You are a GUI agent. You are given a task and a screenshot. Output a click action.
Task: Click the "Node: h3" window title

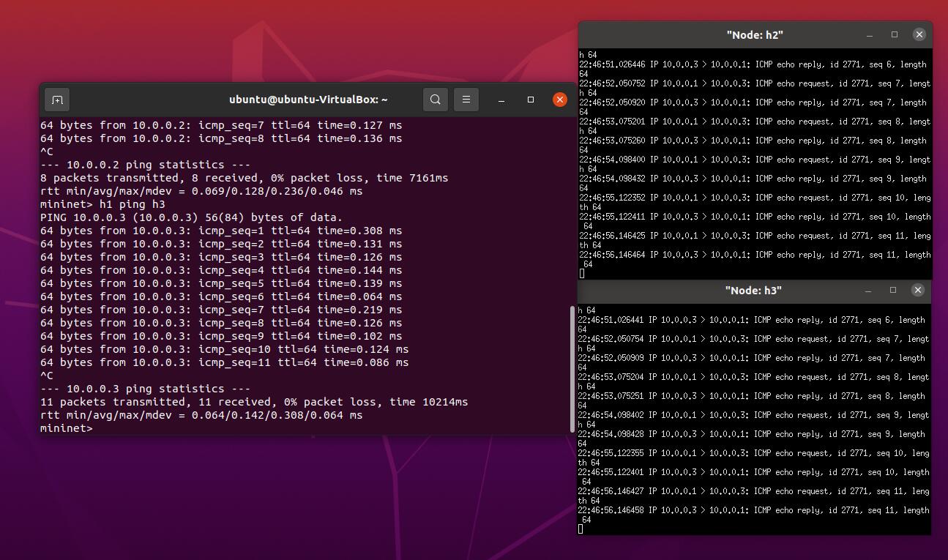click(753, 291)
